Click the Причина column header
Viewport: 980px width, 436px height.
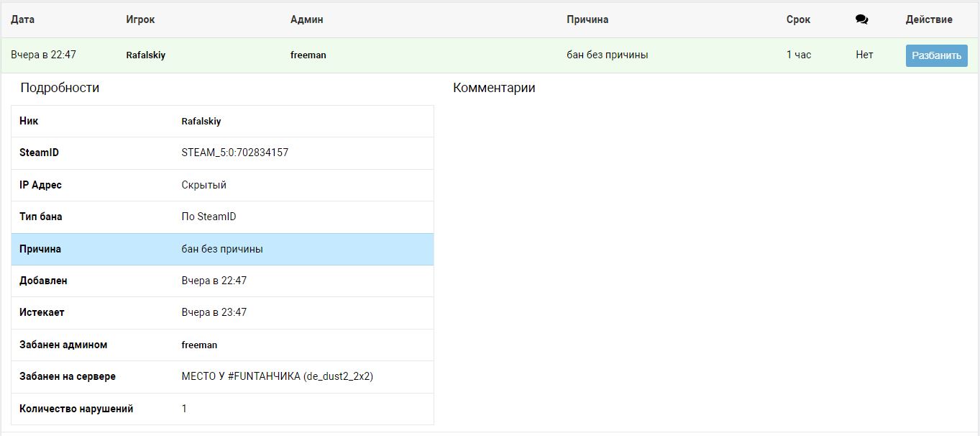tap(587, 19)
